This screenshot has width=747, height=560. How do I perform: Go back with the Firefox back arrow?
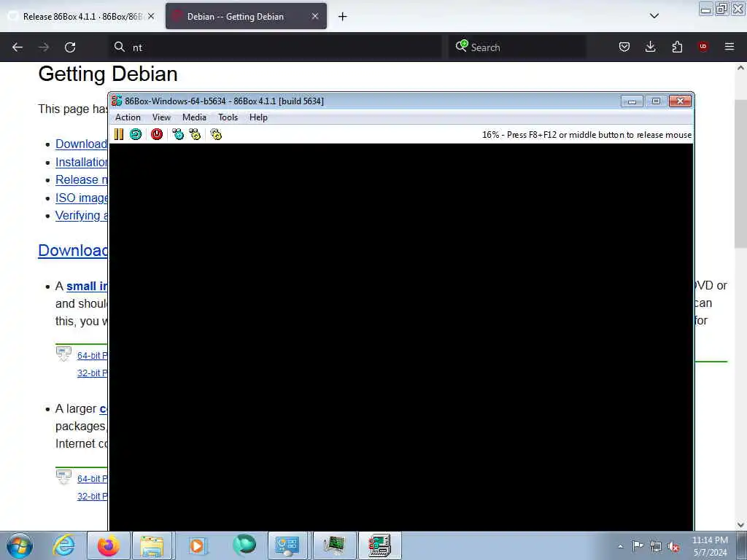(18, 47)
